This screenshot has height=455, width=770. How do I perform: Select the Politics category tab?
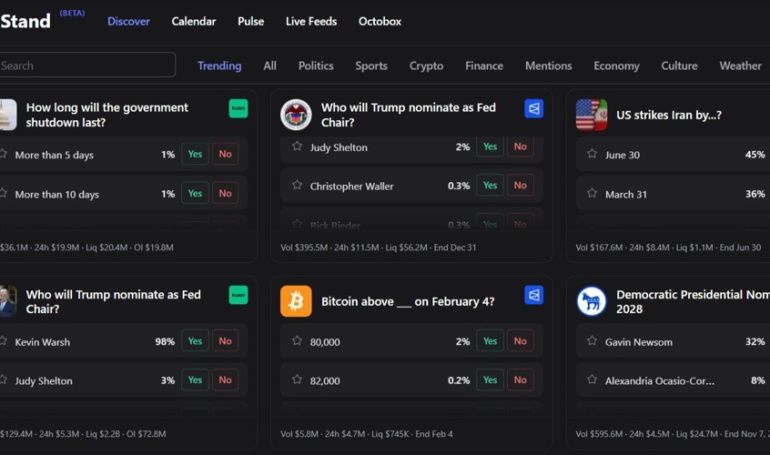click(x=316, y=66)
